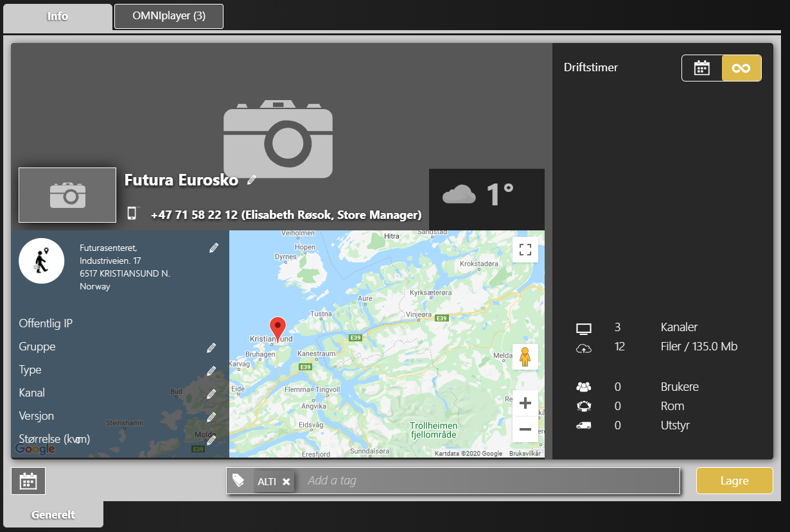The height and width of the screenshot is (532, 790).
Task: Switch Driftstimer to always-on infinity mode
Action: pyautogui.click(x=741, y=68)
